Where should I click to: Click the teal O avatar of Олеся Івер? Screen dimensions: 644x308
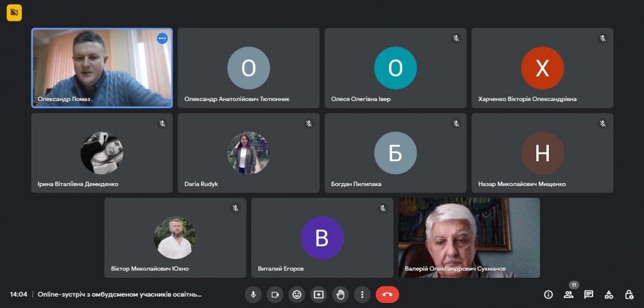395,68
